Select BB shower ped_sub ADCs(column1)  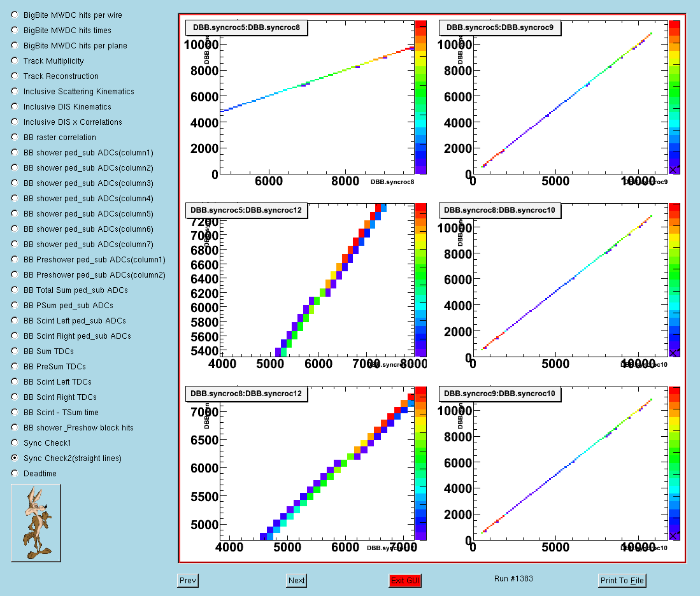15,152
